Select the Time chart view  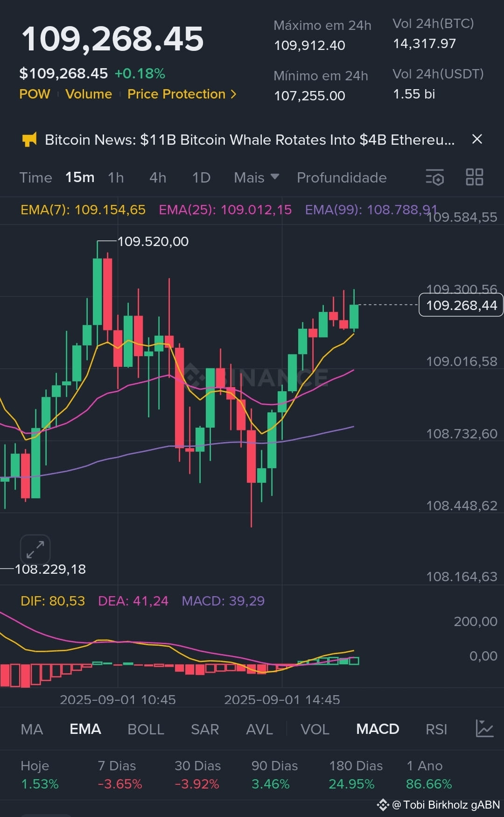tap(35, 177)
